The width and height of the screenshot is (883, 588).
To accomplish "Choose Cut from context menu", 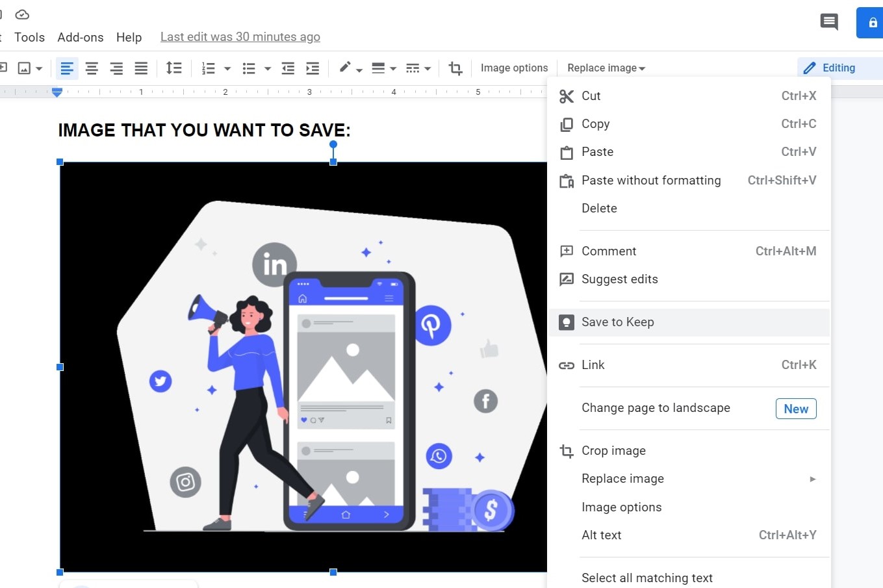I will click(689, 96).
